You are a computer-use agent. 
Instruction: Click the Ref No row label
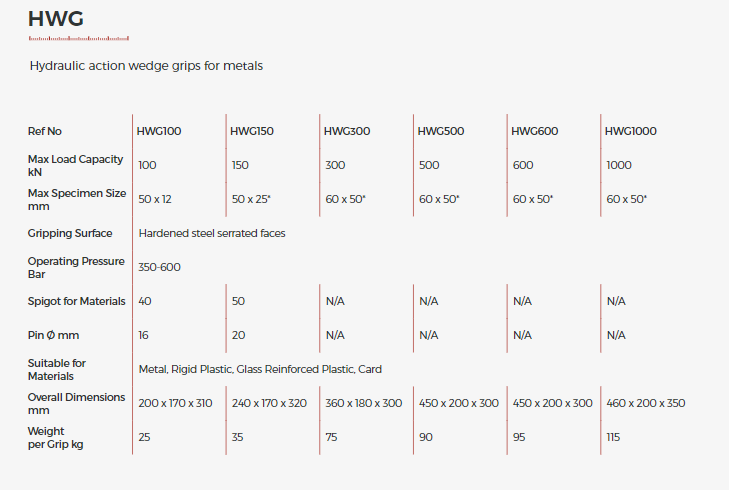[x=45, y=131]
